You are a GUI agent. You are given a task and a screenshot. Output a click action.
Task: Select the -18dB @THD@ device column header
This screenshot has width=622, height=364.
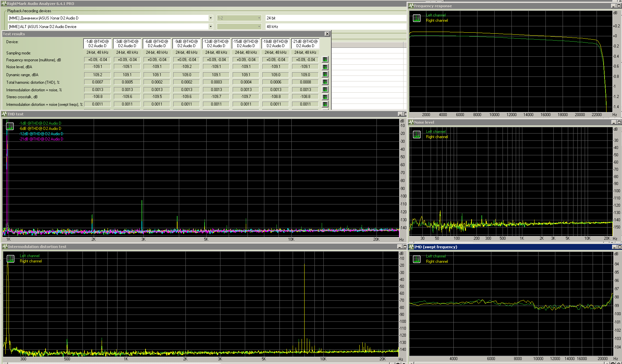[x=276, y=44]
